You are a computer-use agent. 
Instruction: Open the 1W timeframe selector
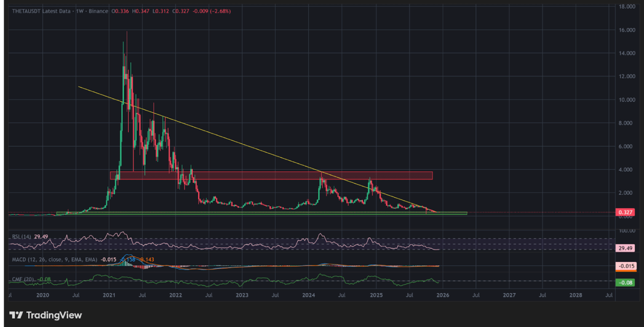pos(78,11)
